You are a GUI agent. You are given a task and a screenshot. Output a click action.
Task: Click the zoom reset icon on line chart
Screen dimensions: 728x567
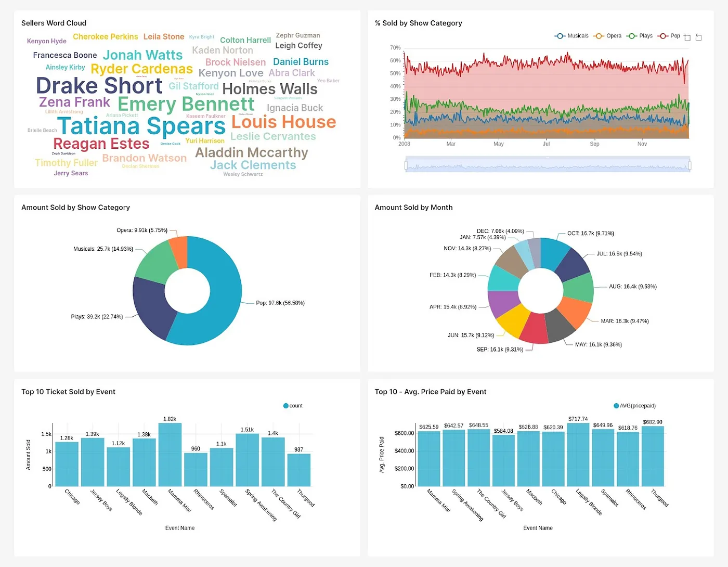click(698, 37)
